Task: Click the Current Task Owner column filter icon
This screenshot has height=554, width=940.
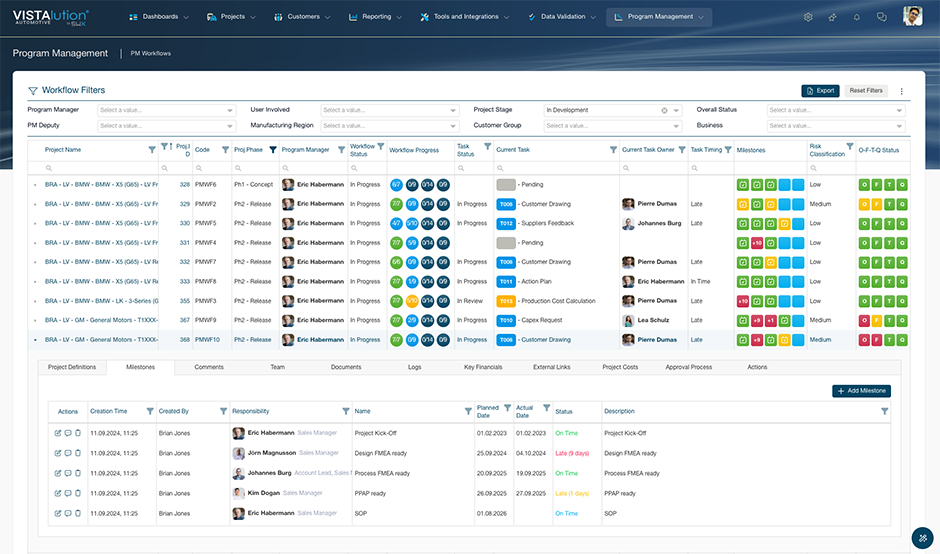Action: tap(682, 150)
